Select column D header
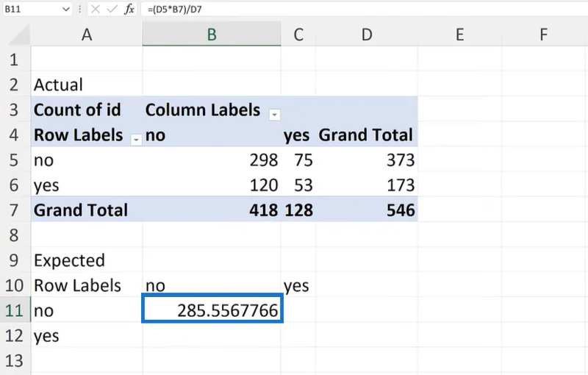 point(367,35)
